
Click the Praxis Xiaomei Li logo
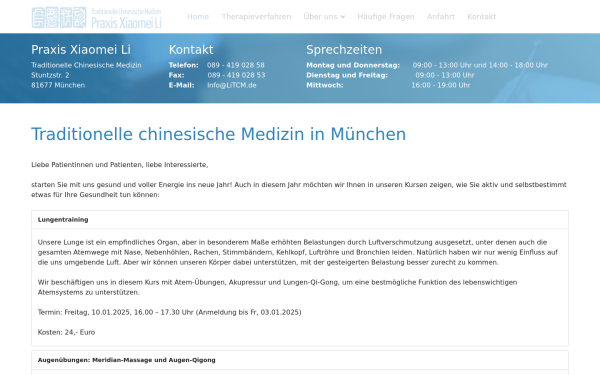(96, 18)
